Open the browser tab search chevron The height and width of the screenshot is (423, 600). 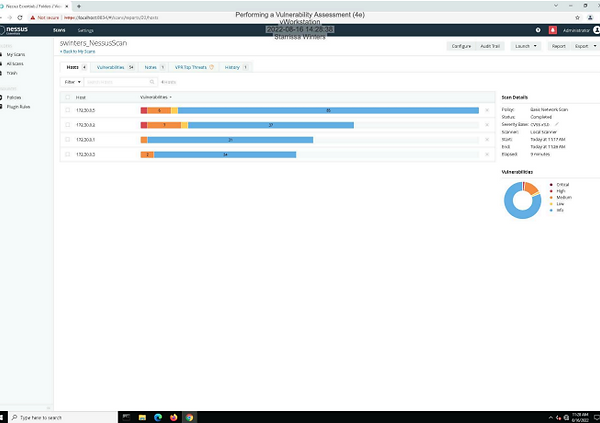click(556, 6)
